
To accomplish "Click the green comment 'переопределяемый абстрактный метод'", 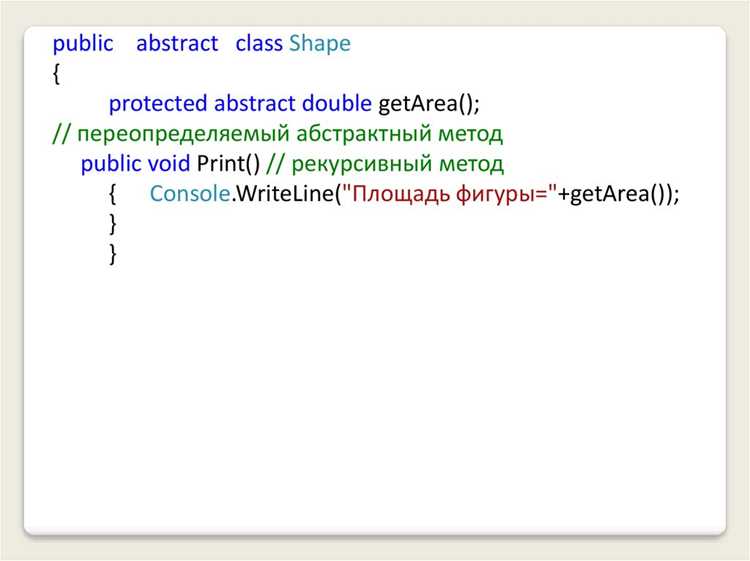I will (290, 134).
